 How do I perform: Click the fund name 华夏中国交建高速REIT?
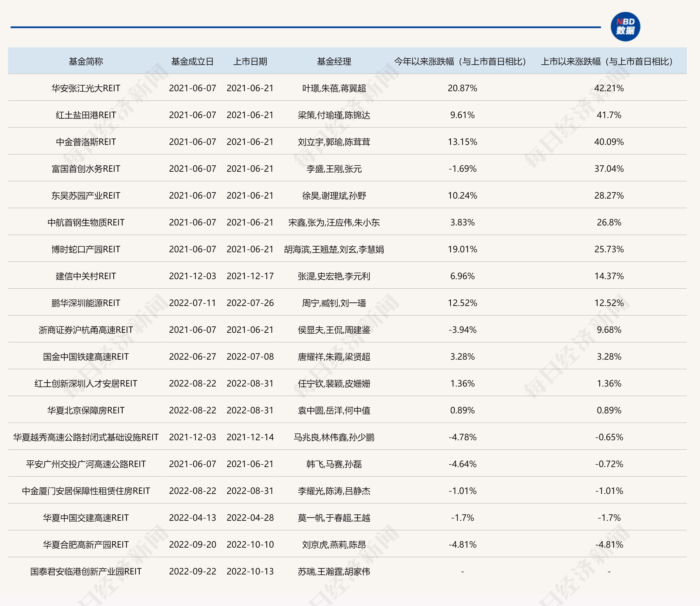tap(86, 518)
